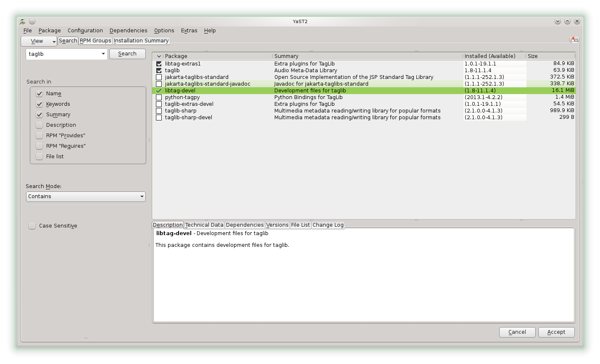Mark taglib-sharp-devel checkbox for installation
This screenshot has height=364, width=600.
click(x=159, y=118)
